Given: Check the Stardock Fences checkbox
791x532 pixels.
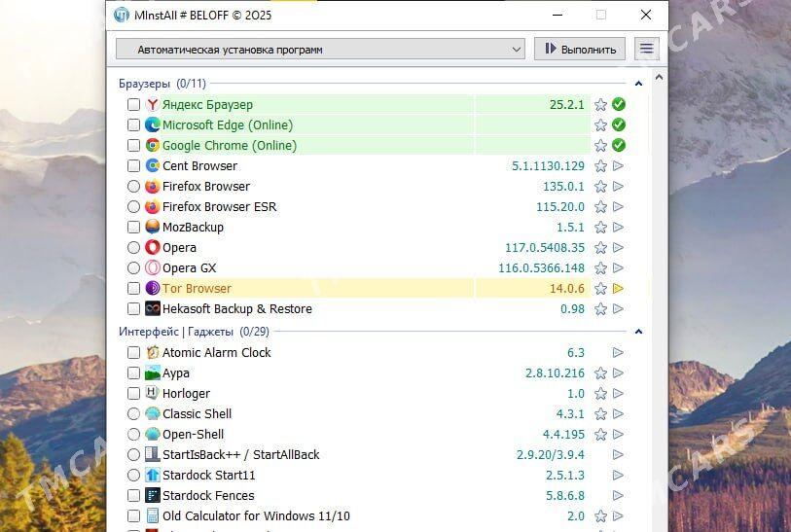Looking at the screenshot, I should tap(133, 495).
